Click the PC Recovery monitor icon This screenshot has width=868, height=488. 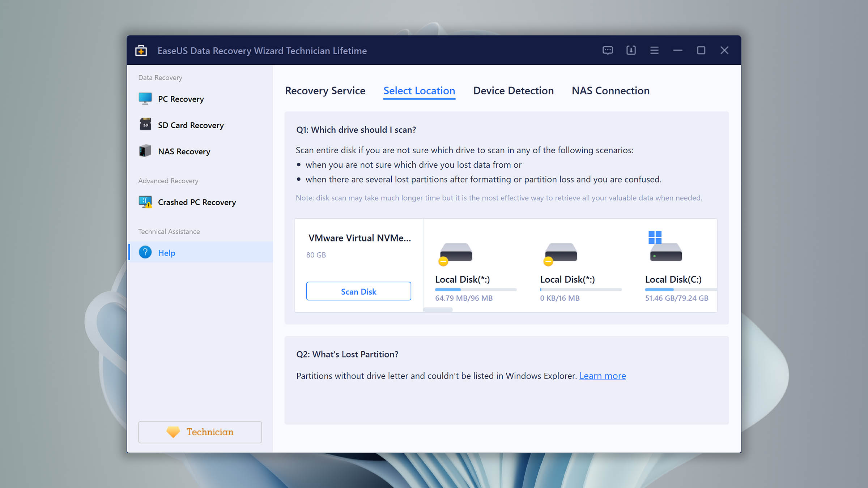[145, 99]
